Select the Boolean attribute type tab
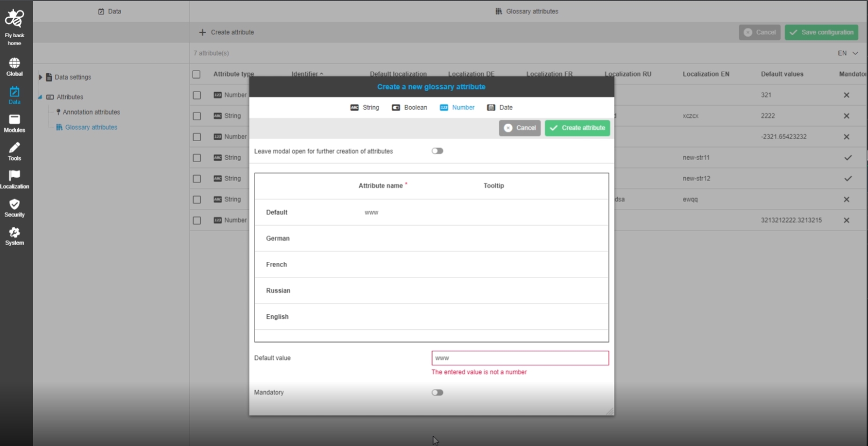 tap(410, 108)
